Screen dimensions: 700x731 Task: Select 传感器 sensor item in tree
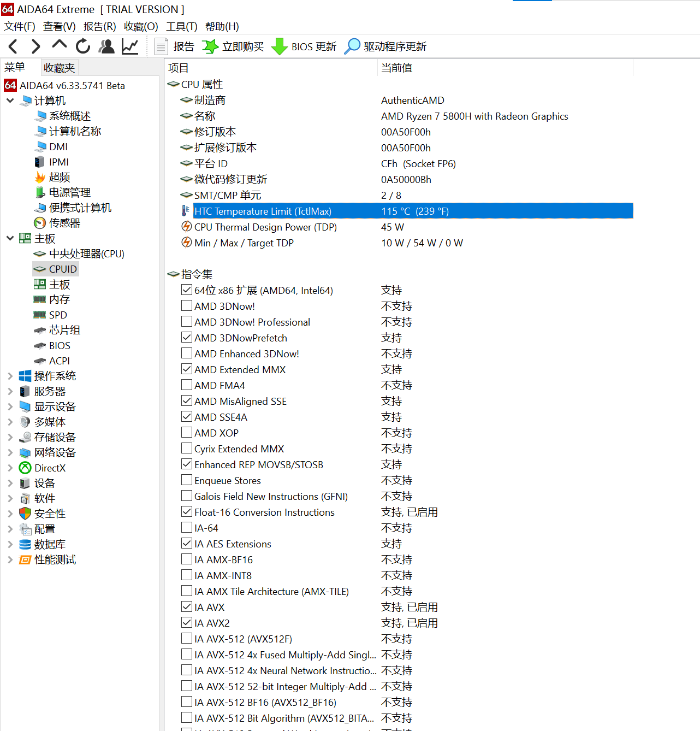coord(57,223)
